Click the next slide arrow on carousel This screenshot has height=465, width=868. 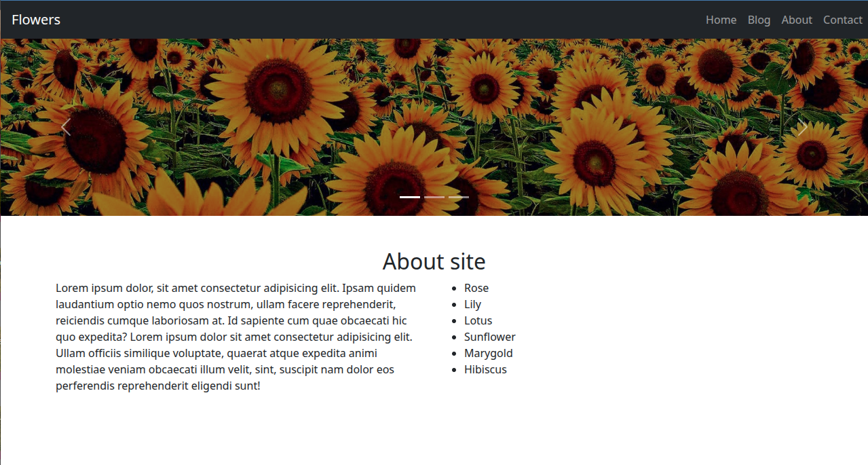click(x=802, y=128)
